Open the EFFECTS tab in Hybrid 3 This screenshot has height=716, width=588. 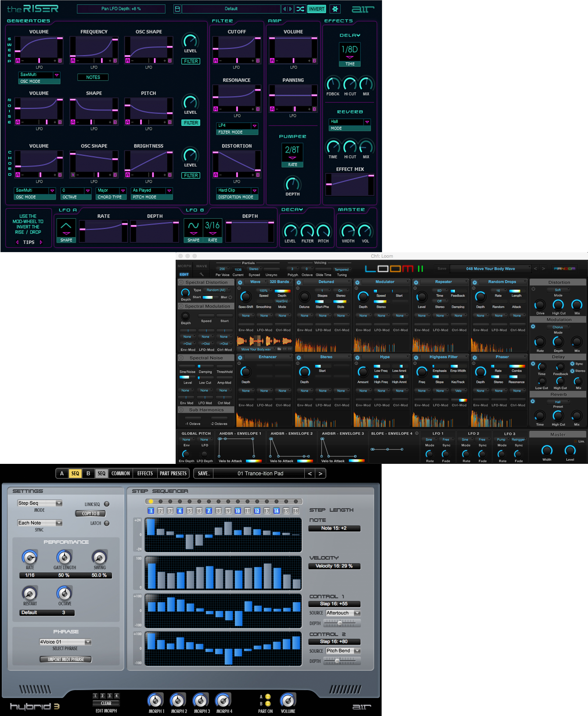pos(145,473)
